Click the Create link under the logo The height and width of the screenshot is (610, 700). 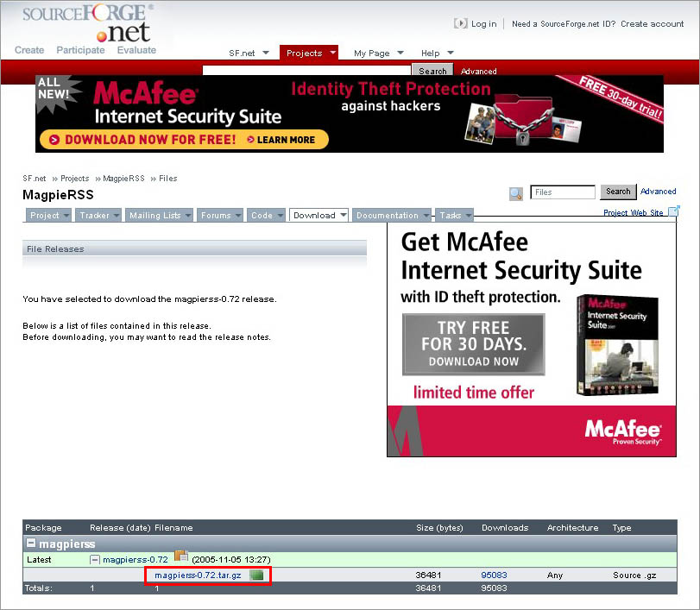(x=29, y=50)
